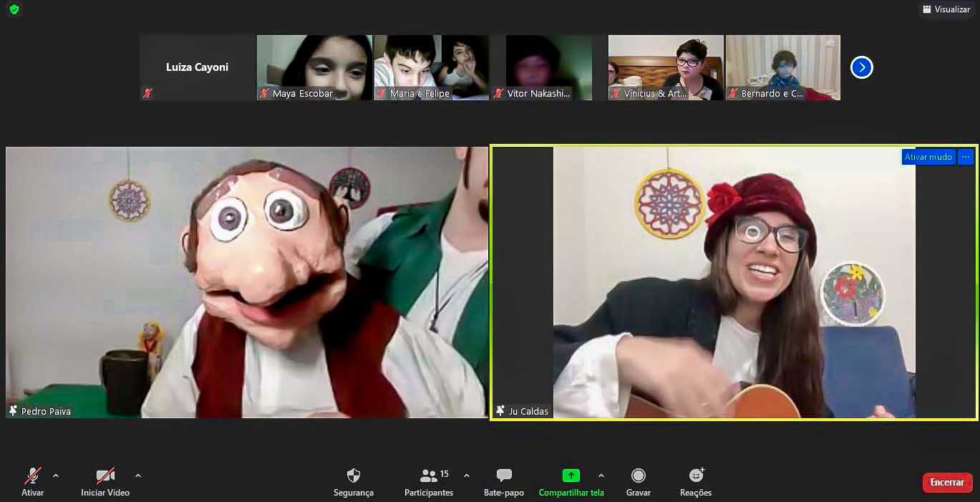
Task: Expand audio options arrow next to Ativar
Action: click(56, 476)
